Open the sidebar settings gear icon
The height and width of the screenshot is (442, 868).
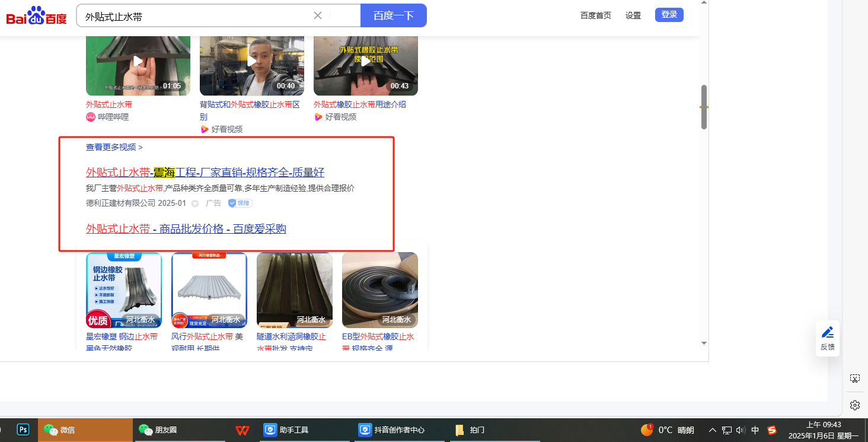pyautogui.click(x=854, y=405)
